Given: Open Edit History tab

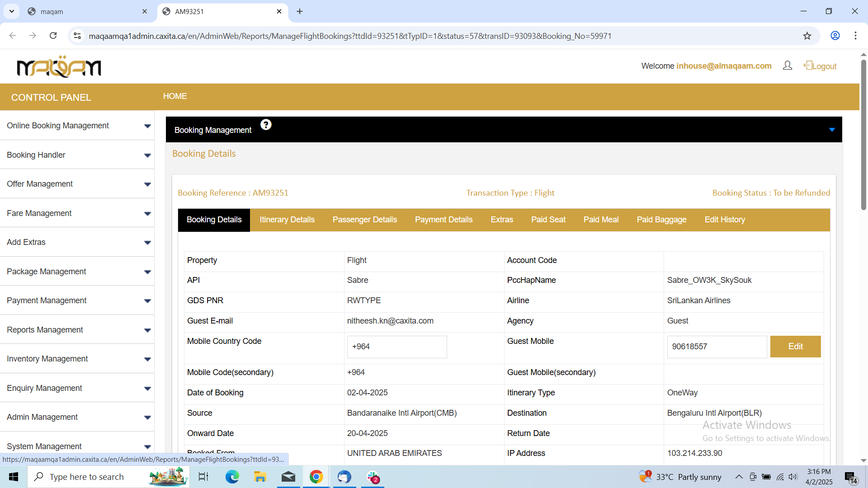Looking at the screenshot, I should point(724,220).
